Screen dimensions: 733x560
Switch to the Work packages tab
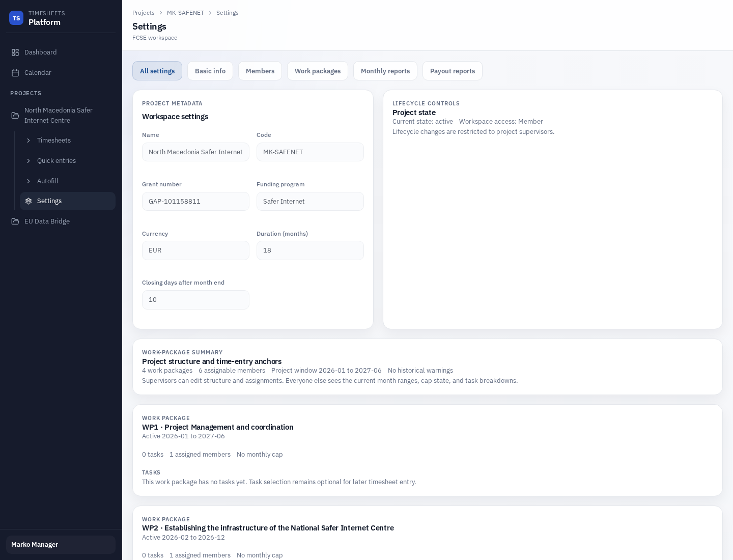[x=318, y=71]
